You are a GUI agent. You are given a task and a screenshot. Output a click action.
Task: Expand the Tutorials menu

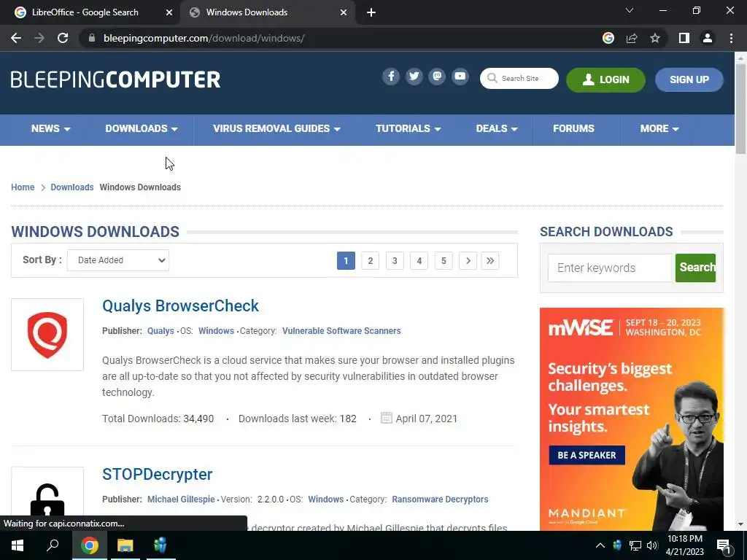pos(409,128)
